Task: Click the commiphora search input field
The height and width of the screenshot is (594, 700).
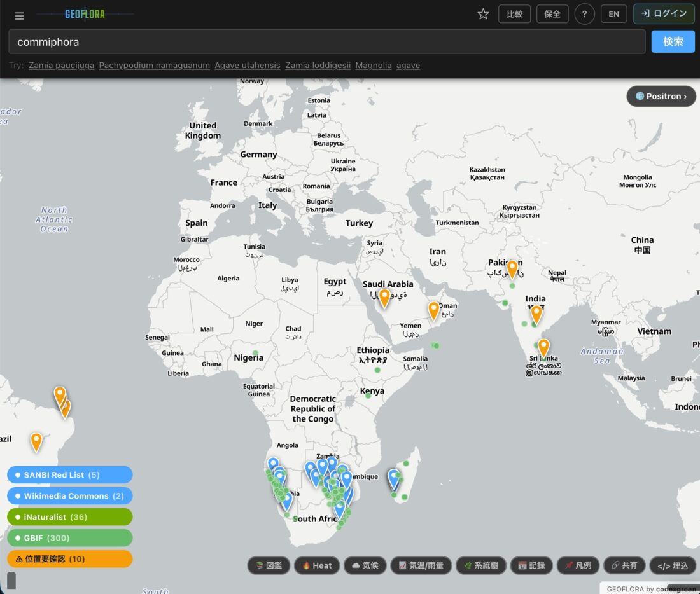Action: (x=326, y=42)
